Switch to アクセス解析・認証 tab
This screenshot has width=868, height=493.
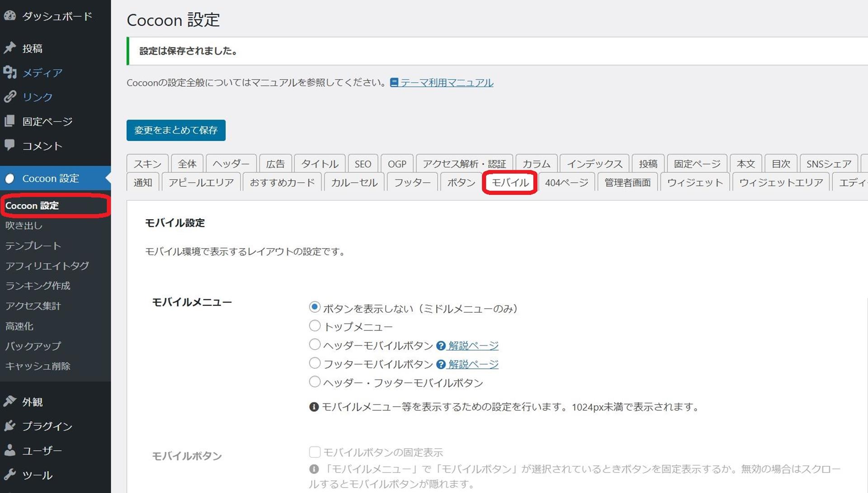464,164
